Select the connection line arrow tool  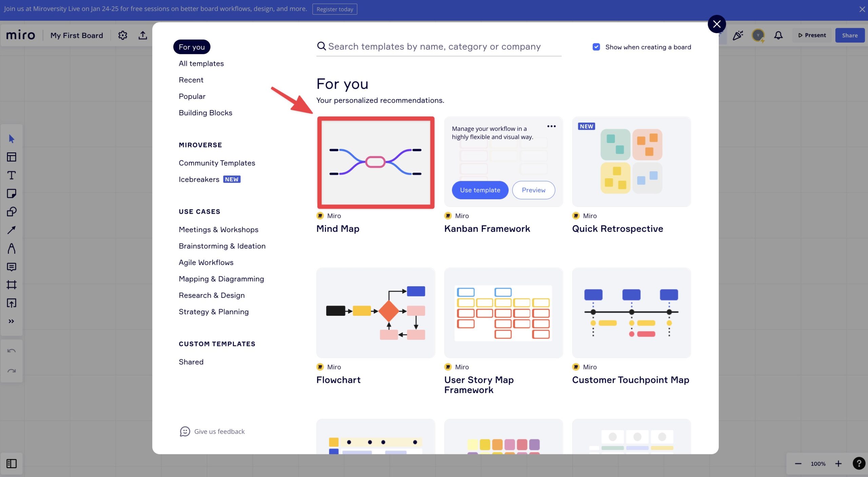(12, 230)
